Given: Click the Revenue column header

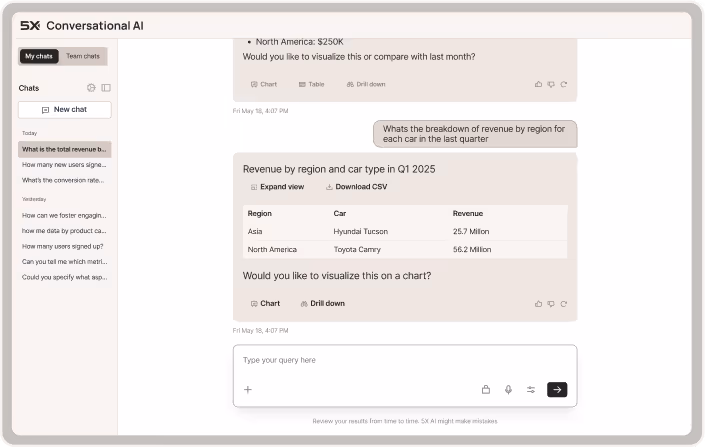Looking at the screenshot, I should point(468,214).
